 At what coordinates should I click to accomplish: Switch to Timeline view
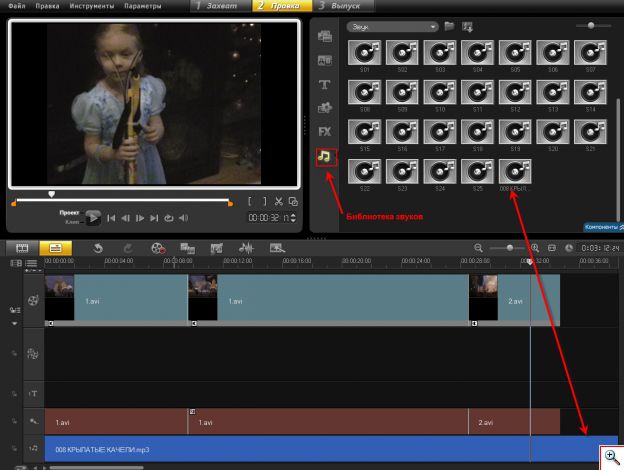[56, 248]
